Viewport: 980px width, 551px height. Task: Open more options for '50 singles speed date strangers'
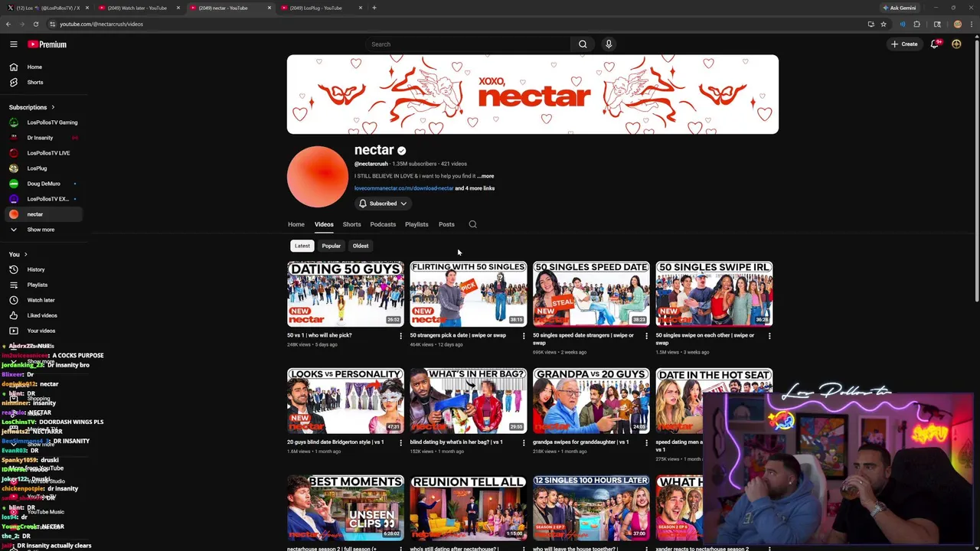pos(646,336)
